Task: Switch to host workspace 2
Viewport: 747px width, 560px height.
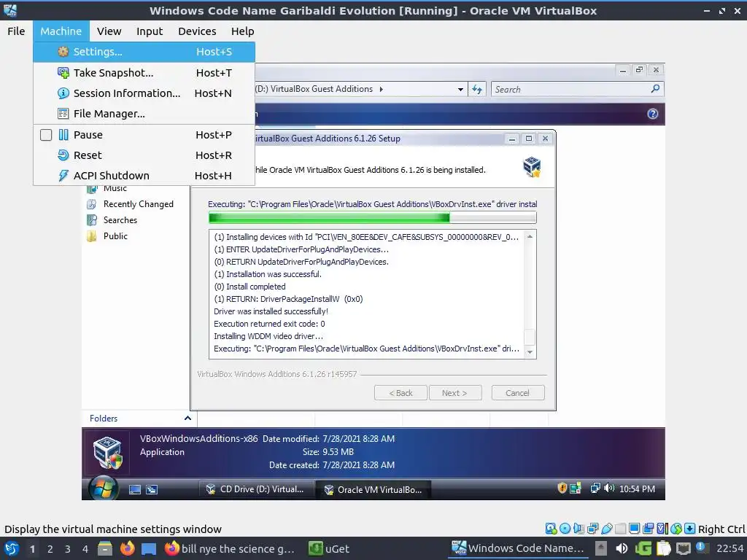Action: tap(50, 549)
